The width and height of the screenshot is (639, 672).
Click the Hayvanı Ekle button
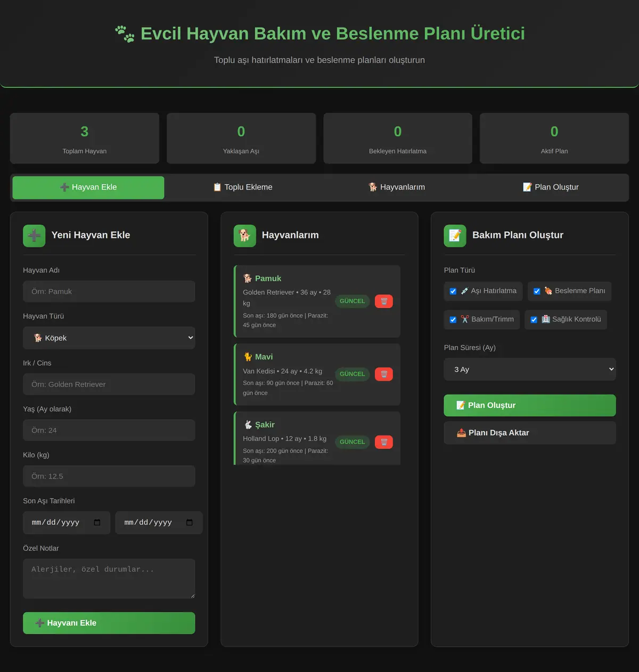pos(109,623)
